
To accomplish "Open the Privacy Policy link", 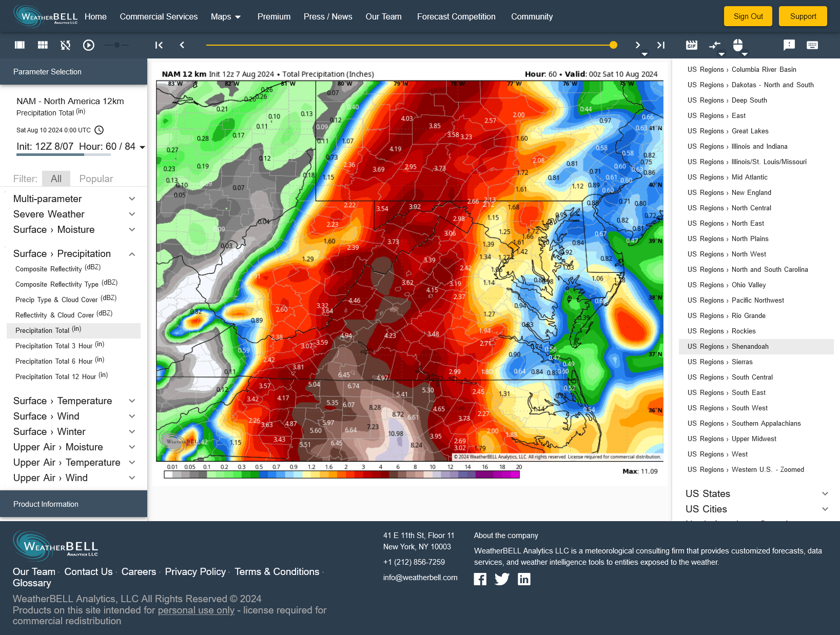I will point(195,571).
